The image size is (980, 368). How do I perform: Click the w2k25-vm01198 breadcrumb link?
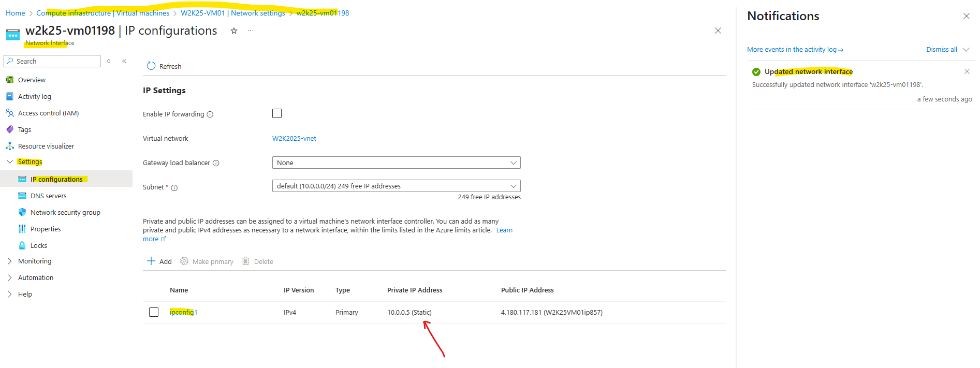click(323, 13)
